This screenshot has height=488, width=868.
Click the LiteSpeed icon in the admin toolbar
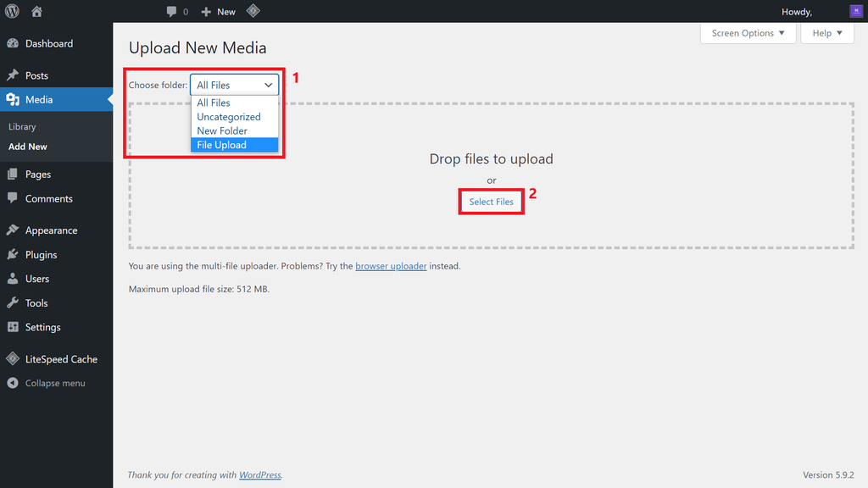click(253, 11)
